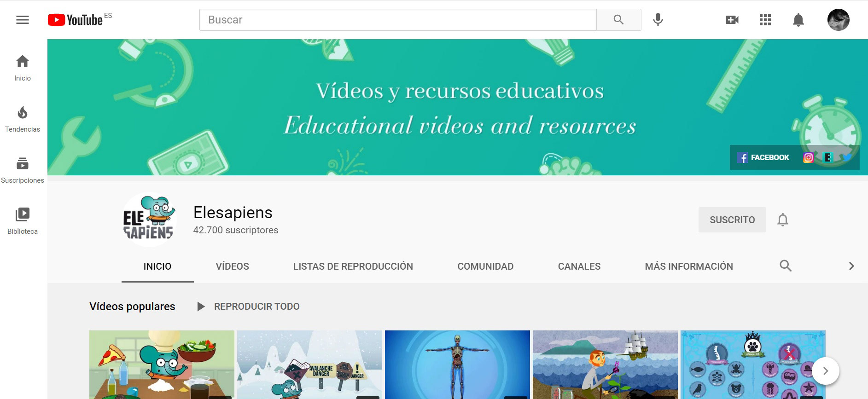Click the Elesapiens channel avatar
The width and height of the screenshot is (868, 399).
(x=148, y=220)
